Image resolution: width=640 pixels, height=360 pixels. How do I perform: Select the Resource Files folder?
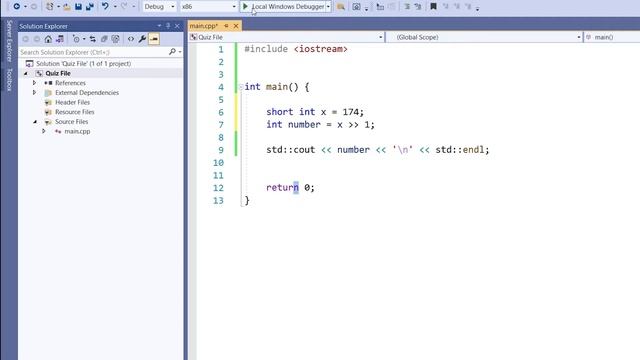[75, 112]
